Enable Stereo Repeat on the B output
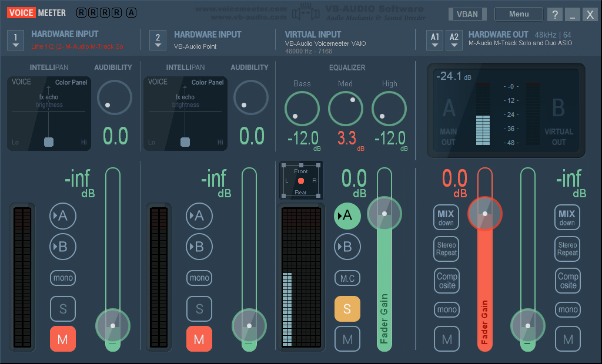602x364 pixels. 567,248
